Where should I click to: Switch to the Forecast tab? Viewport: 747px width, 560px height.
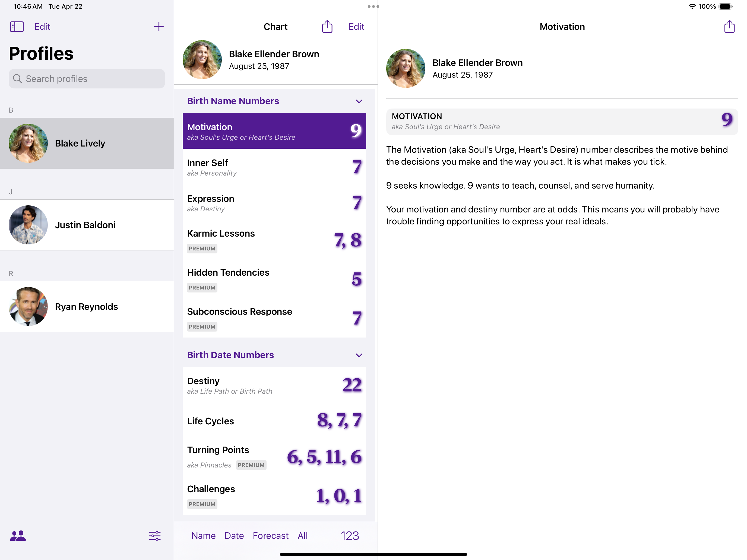click(271, 536)
